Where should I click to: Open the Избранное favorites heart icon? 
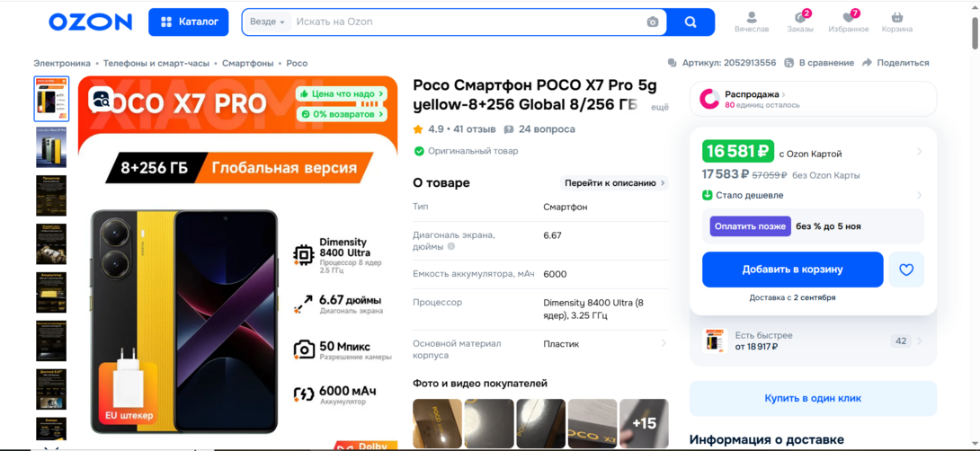[849, 22]
